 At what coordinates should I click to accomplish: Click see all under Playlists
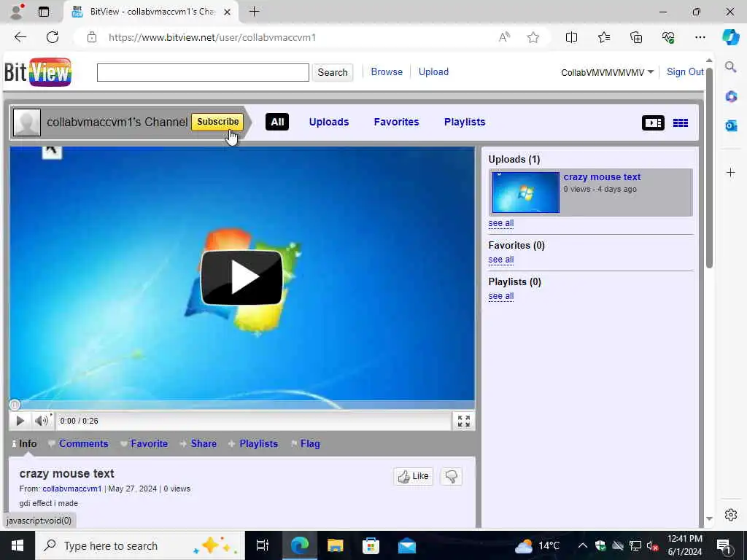(x=500, y=296)
